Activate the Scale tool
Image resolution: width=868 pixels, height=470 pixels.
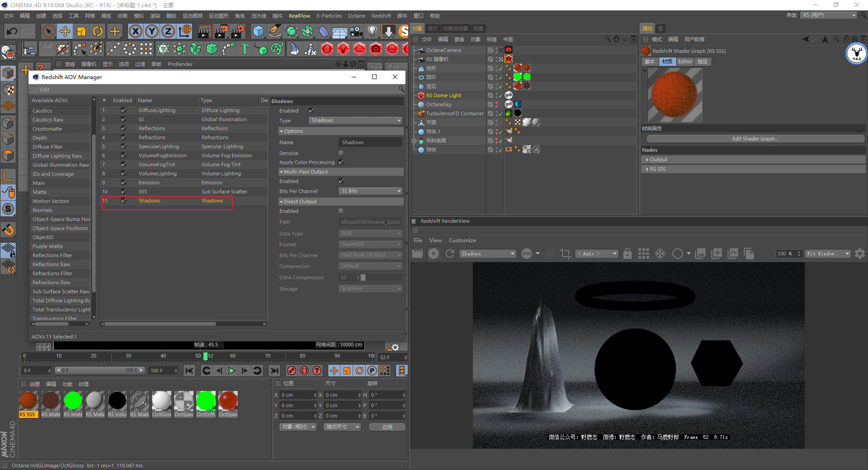[81, 32]
